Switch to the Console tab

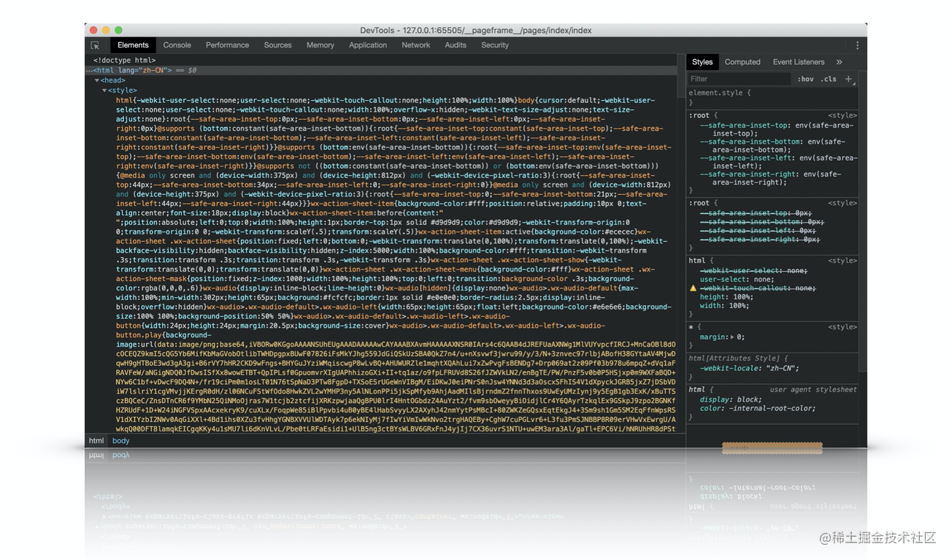pos(177,45)
